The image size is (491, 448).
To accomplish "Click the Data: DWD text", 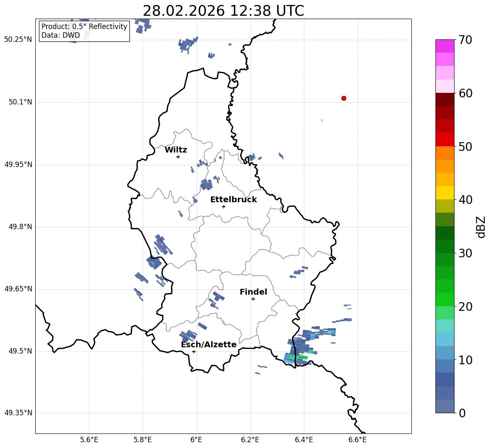I will [x=61, y=35].
